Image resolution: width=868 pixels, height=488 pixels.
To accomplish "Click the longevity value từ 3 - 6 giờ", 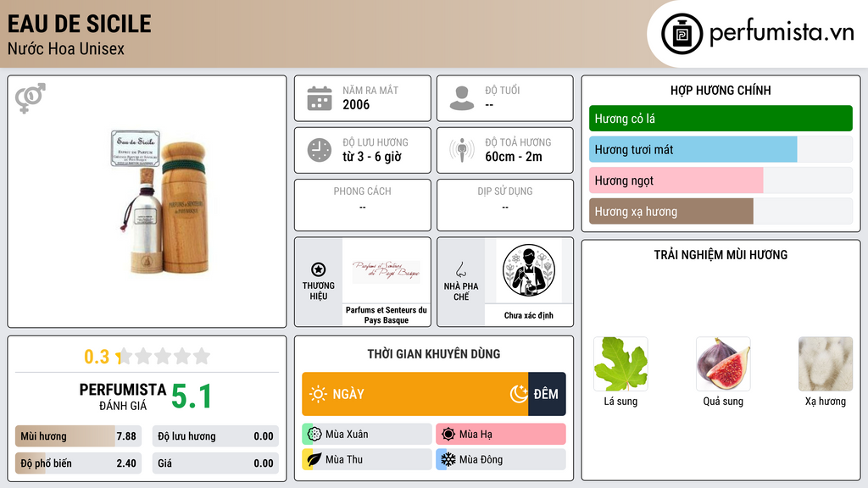I will 372,157.
